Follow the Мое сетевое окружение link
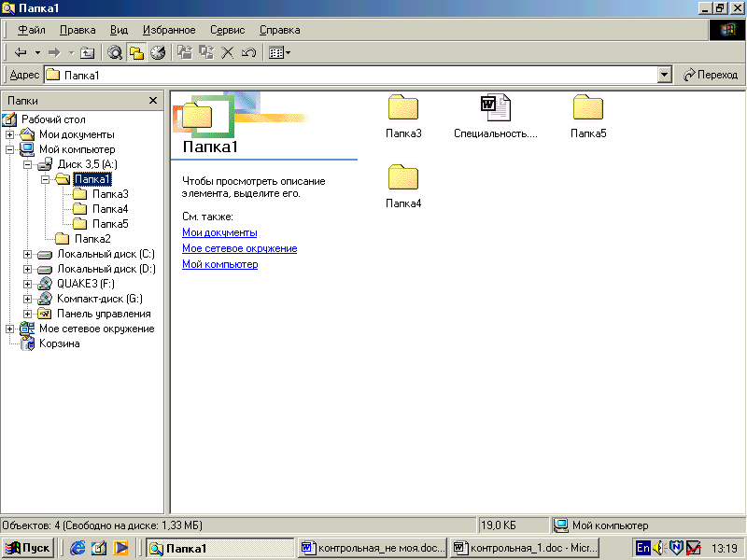 click(240, 248)
